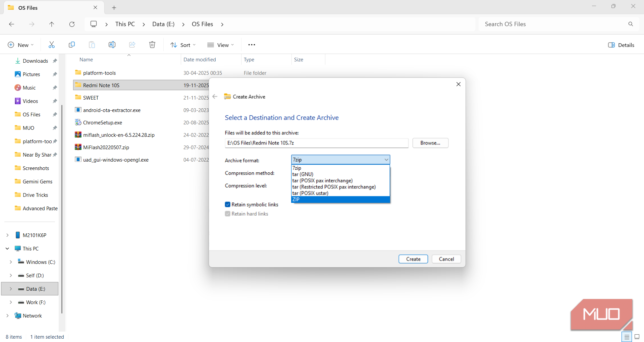Go back to previous folder in Explorer
The image size is (644, 342).
tap(11, 24)
